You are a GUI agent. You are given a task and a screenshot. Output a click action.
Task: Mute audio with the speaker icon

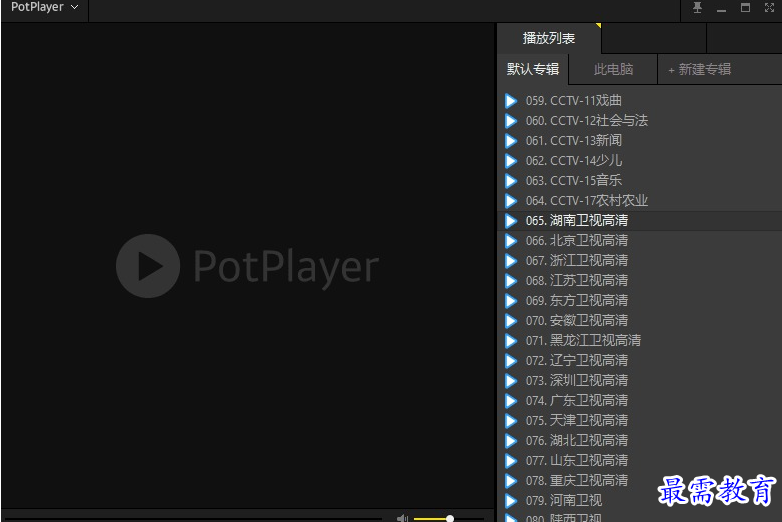coord(402,519)
